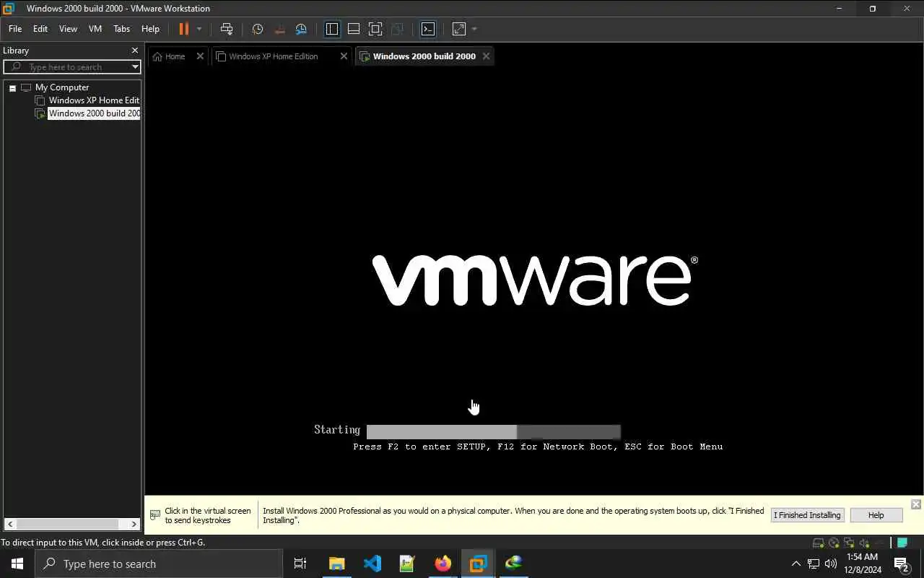
Task: Click the Unity mode toolbar icon
Action: [397, 29]
